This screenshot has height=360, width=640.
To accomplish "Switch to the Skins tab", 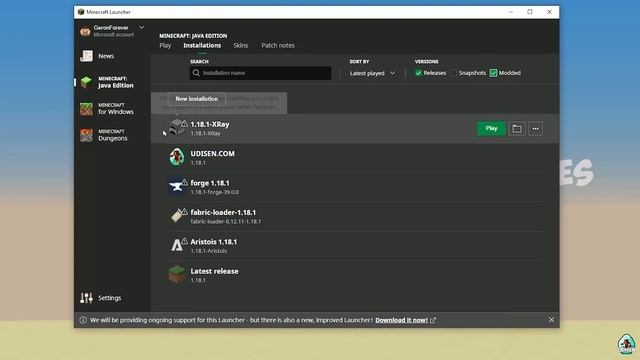I will [x=241, y=45].
